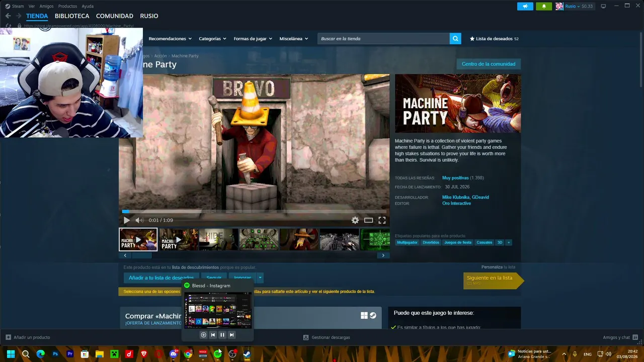Image resolution: width=644 pixels, height=362 pixels.
Task: Skip to previous track in Spotify preview
Action: 213,335
